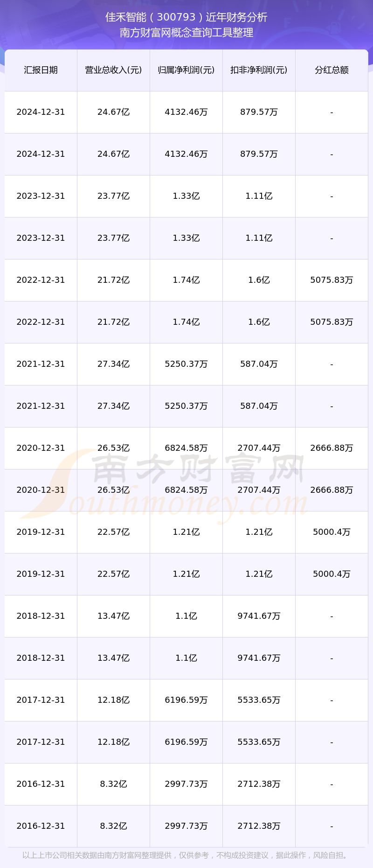This screenshot has height=868, width=373.
Task: Select the first 2017-12-31 date cell
Action: pos(41,700)
